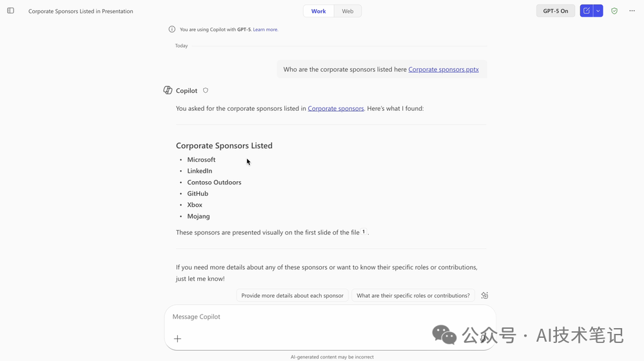This screenshot has width=644, height=361.
Task: Click What are their specific roles suggestion
Action: [x=413, y=295]
